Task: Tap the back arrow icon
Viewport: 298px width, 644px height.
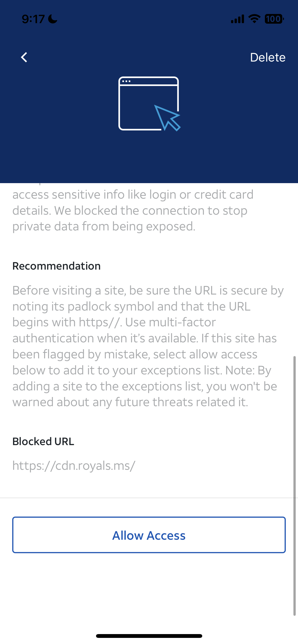Action: pos(24,57)
